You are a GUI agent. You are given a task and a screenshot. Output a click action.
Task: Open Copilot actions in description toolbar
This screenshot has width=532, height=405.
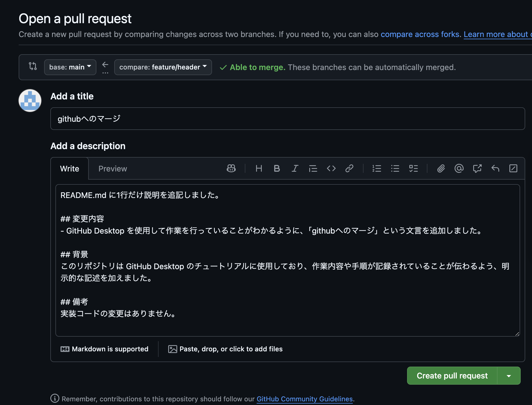pyautogui.click(x=231, y=169)
